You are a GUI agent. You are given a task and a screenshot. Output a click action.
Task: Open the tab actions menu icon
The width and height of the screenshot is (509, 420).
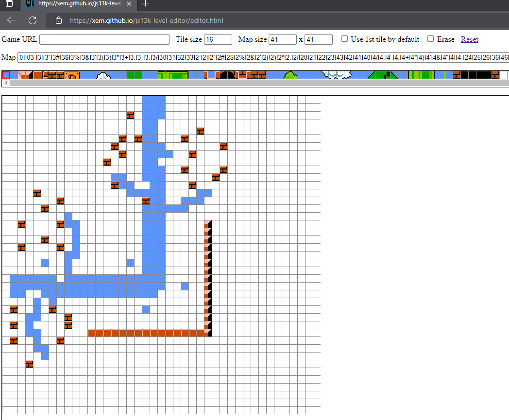coord(9,3)
